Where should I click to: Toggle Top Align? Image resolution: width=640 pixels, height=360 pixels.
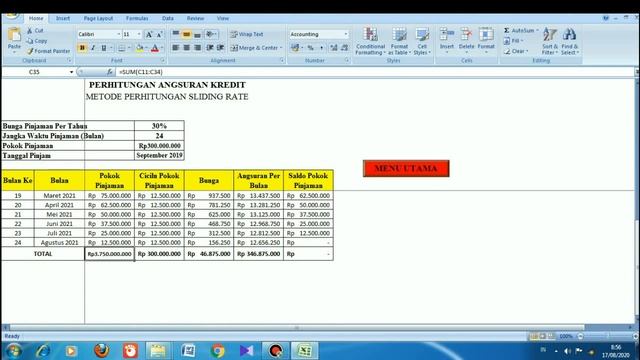tap(176, 34)
